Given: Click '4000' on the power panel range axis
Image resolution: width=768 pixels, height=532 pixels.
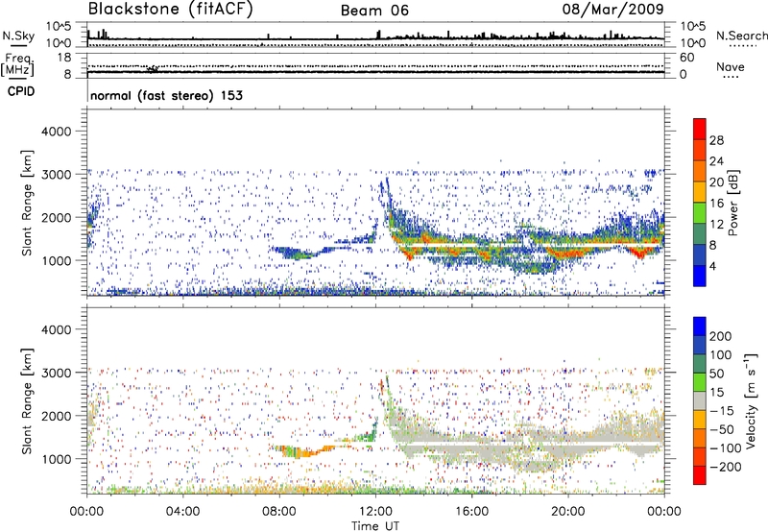Looking at the screenshot, I should pos(57,132).
